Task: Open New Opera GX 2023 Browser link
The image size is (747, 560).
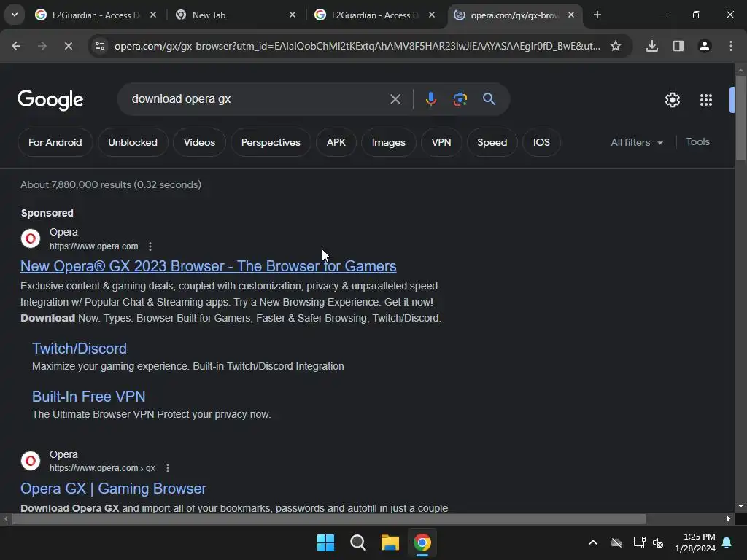Action: [x=208, y=266]
